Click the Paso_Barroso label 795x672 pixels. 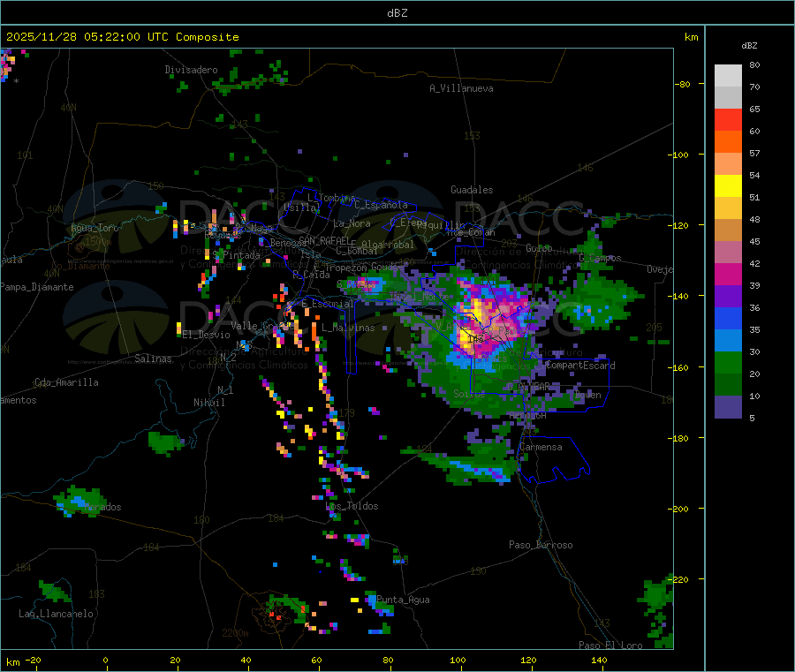pos(541,545)
